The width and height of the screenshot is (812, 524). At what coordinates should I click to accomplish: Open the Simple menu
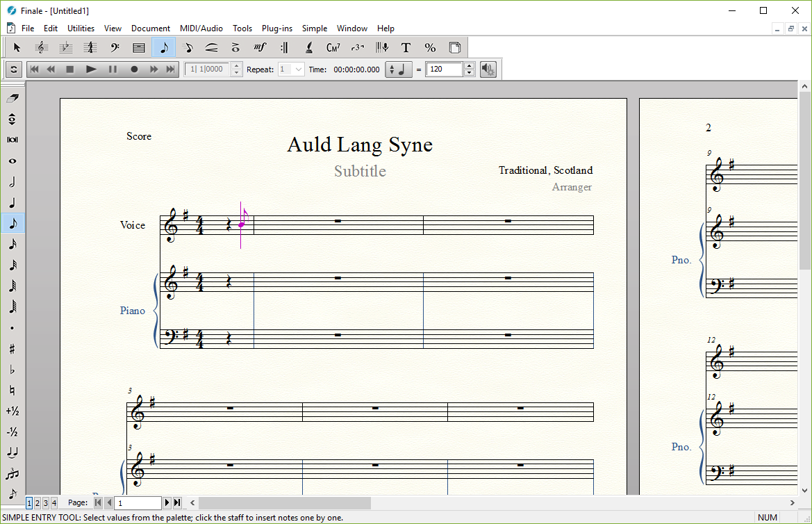315,28
